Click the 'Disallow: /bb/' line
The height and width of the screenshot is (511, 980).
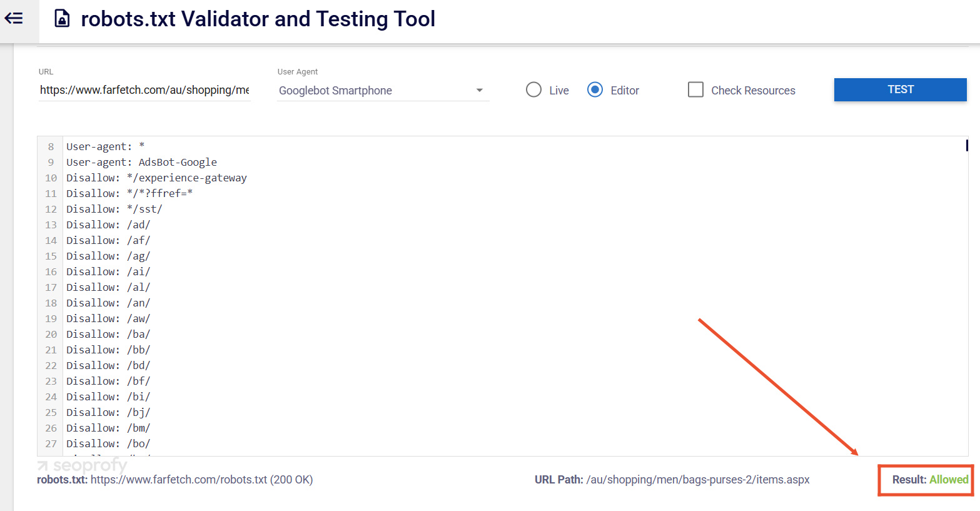point(108,350)
